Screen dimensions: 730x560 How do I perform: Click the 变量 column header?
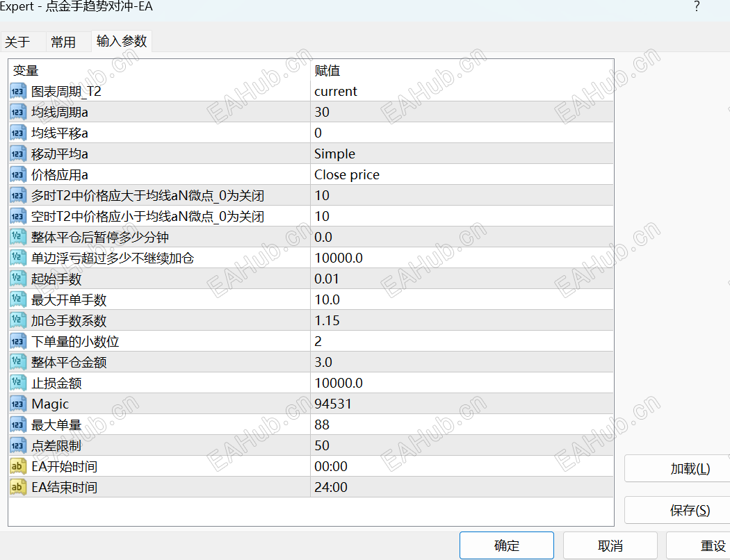click(x=26, y=69)
